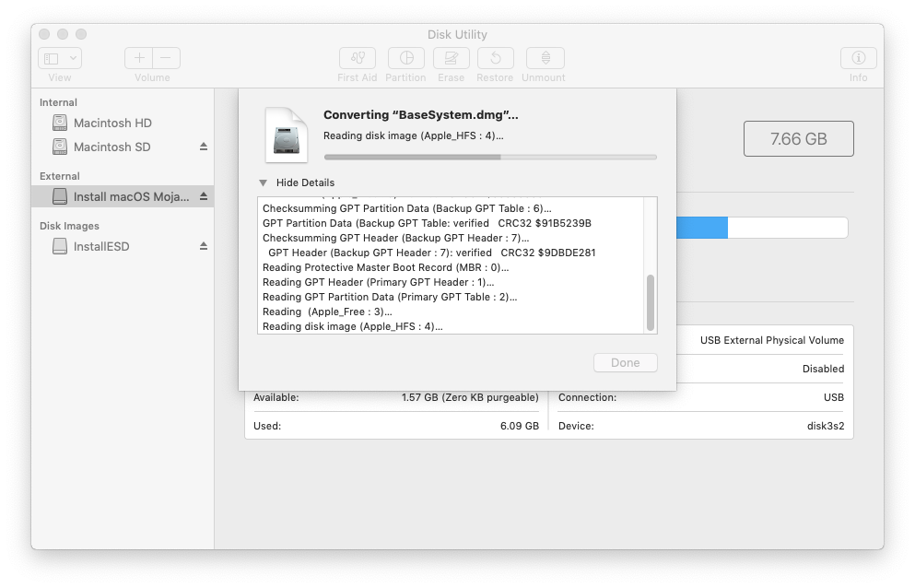Click the details log scrollbar
The image size is (915, 588).
(650, 302)
